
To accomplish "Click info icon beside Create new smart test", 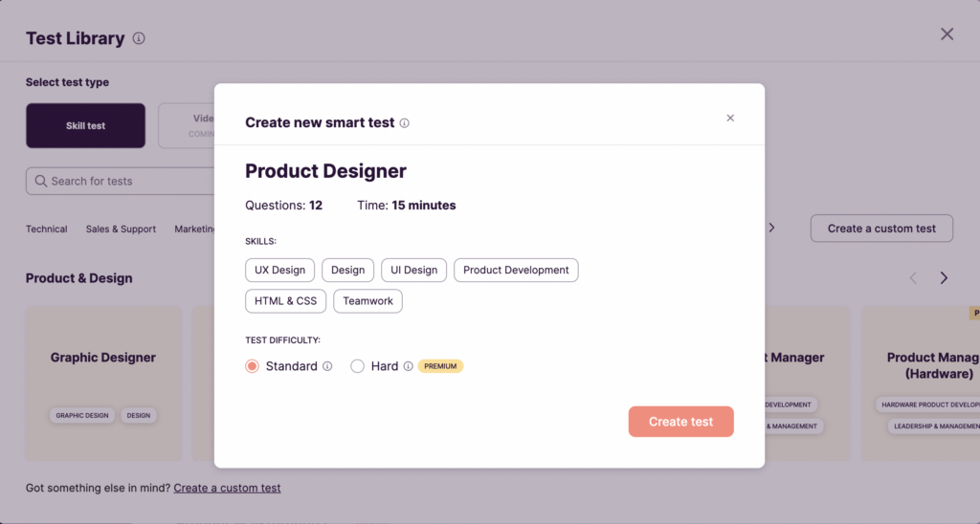I will pos(405,123).
